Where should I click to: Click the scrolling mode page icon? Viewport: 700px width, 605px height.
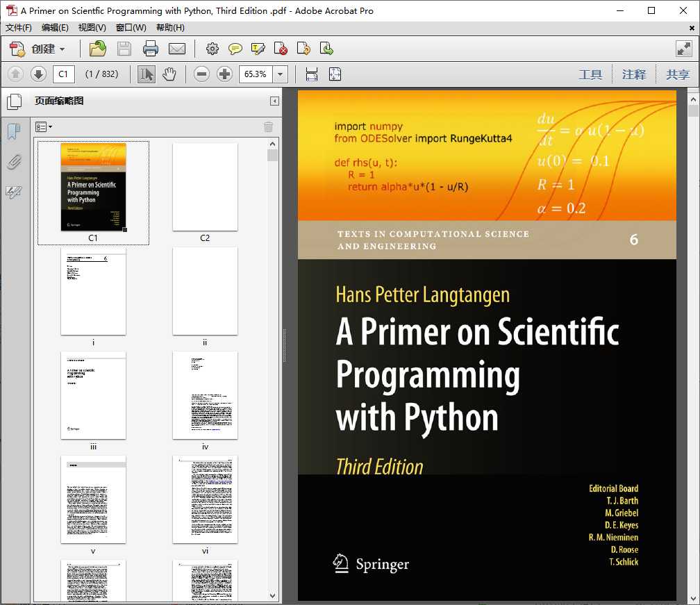pos(312,74)
